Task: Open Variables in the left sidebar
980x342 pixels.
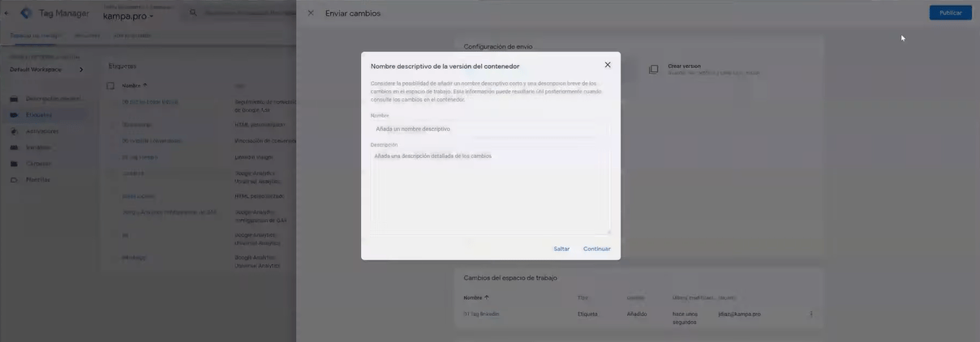Action: 38,147
